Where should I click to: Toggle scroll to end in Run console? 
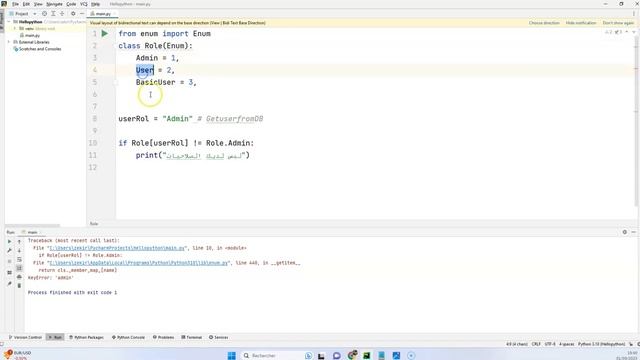19,268
